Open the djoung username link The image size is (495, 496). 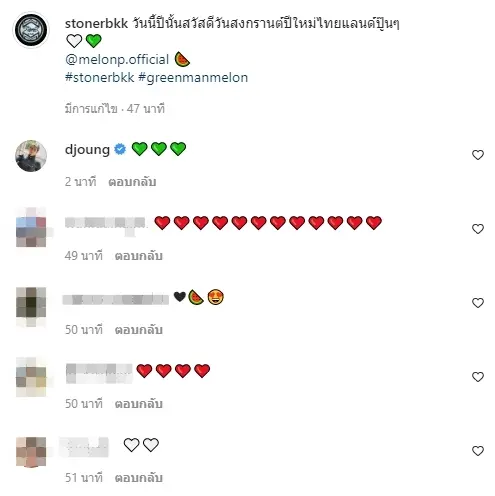click(87, 150)
